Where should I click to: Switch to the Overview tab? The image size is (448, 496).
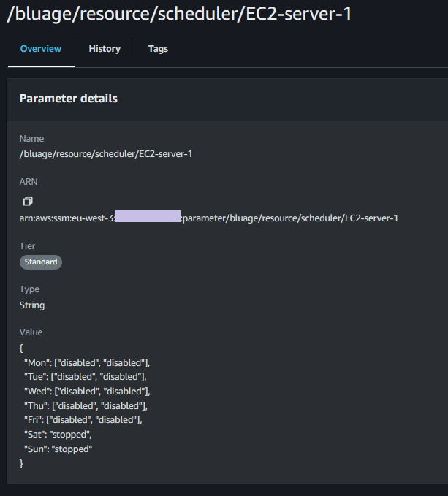(x=41, y=49)
